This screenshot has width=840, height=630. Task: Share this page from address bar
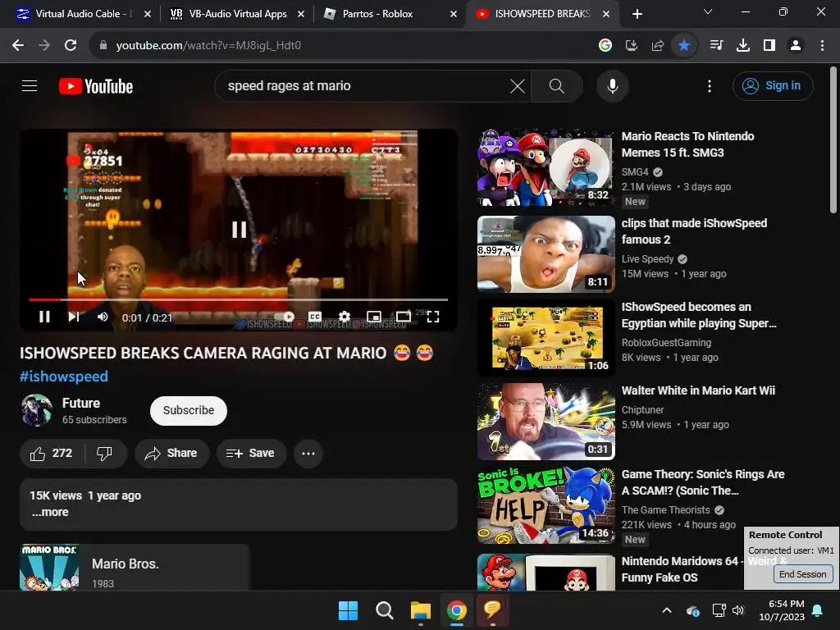657,46
